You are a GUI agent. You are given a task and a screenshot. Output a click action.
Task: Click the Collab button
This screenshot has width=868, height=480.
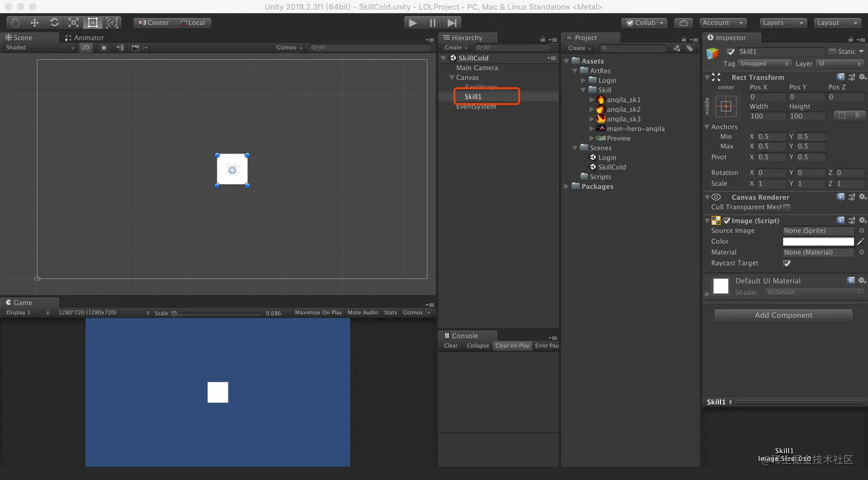[x=644, y=23]
